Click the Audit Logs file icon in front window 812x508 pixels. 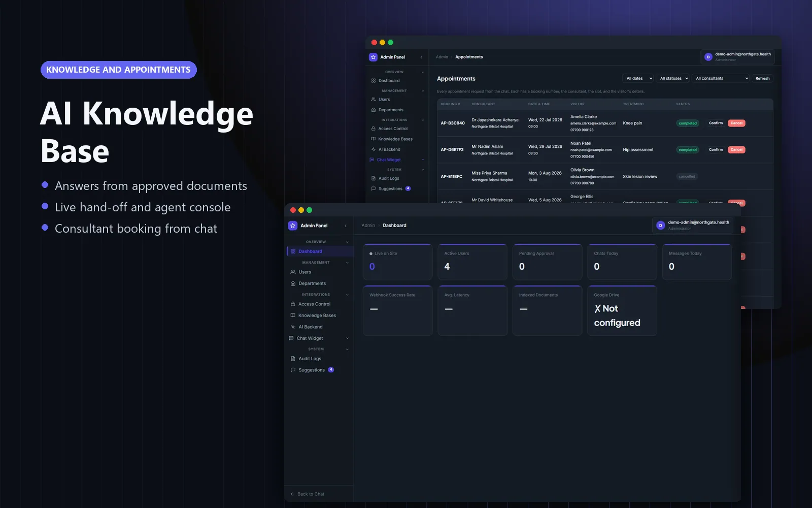pos(293,359)
